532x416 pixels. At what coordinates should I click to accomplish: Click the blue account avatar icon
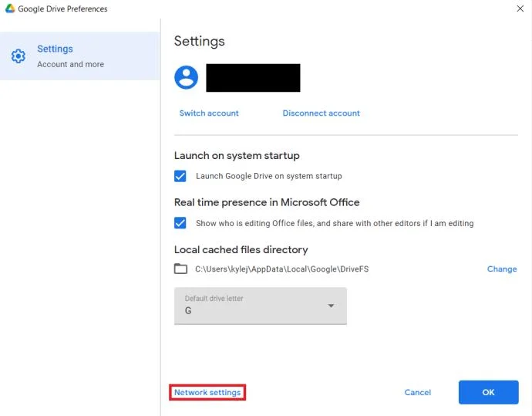click(x=187, y=77)
